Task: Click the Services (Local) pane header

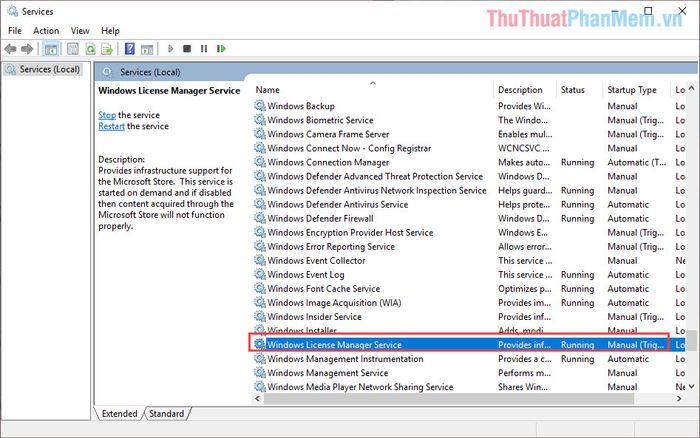Action: pos(150,72)
